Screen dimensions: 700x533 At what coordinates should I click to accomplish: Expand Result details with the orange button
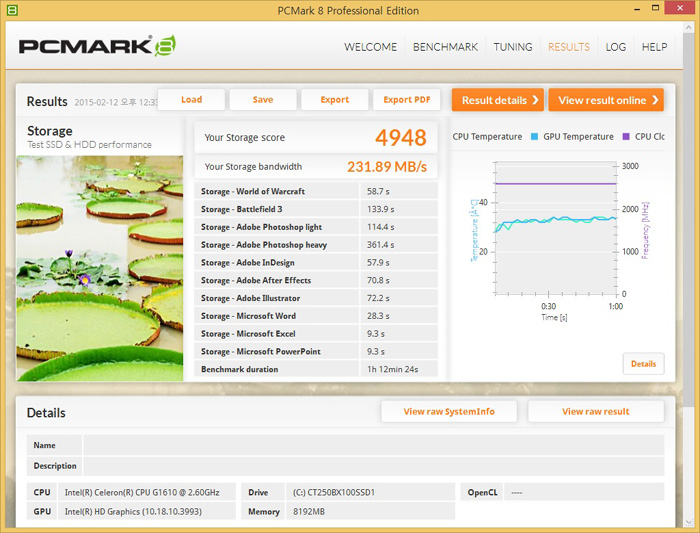497,100
